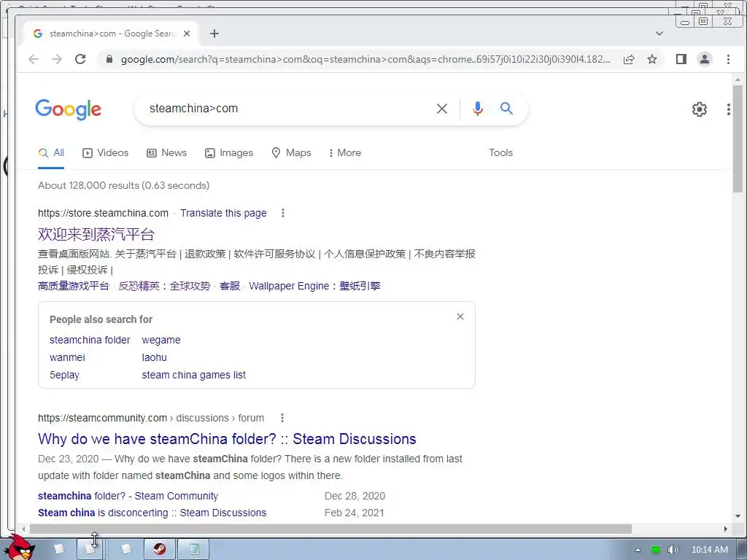Open options for store.steamchina.com result

click(x=283, y=213)
